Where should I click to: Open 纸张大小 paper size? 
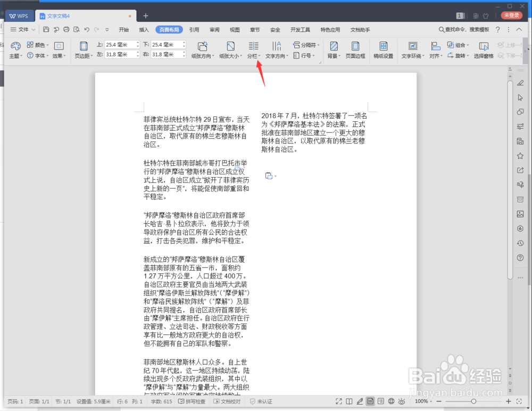click(x=231, y=50)
